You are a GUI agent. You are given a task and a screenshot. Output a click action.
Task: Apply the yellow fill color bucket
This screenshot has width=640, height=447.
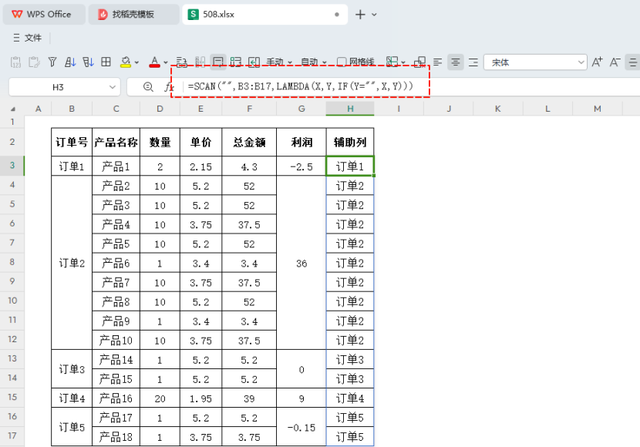(x=126, y=62)
